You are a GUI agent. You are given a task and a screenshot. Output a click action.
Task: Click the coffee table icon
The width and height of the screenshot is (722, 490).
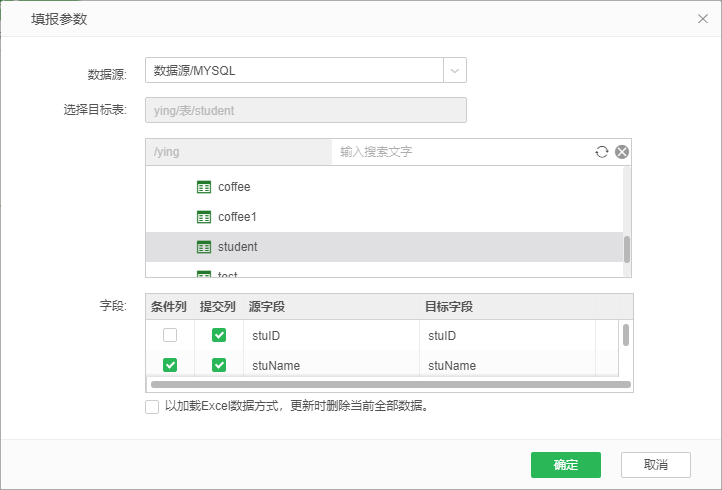[x=204, y=187]
